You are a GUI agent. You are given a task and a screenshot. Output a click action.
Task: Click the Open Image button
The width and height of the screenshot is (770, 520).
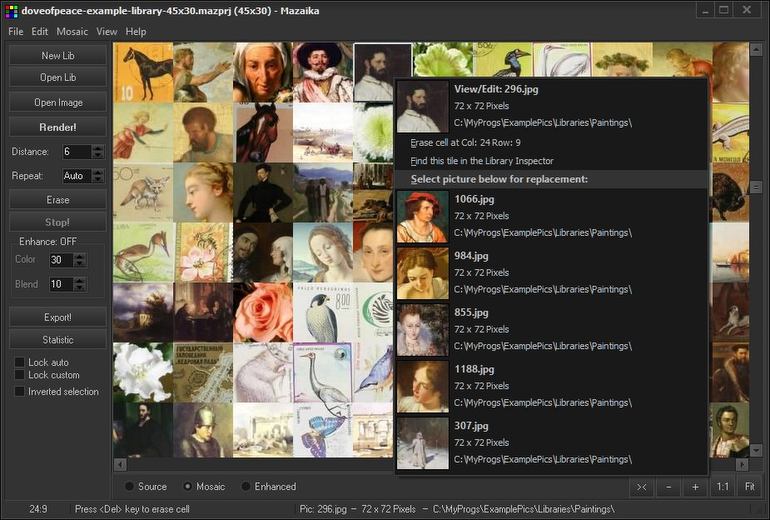58,102
